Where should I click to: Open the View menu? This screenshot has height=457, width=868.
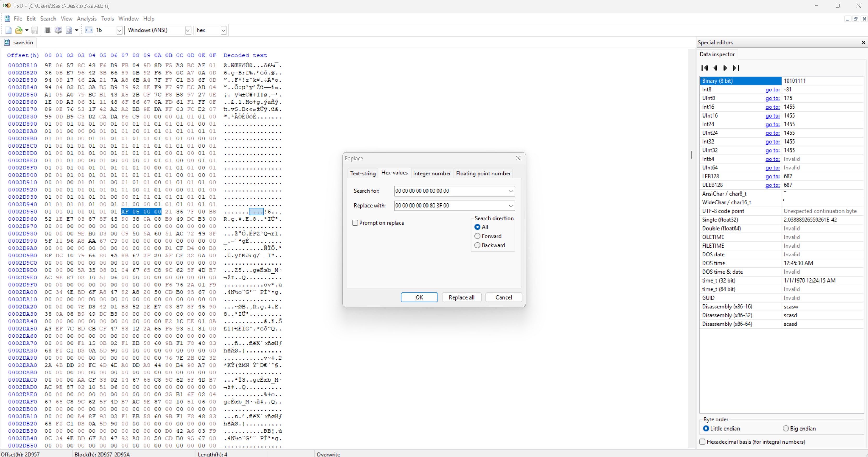[x=66, y=19]
